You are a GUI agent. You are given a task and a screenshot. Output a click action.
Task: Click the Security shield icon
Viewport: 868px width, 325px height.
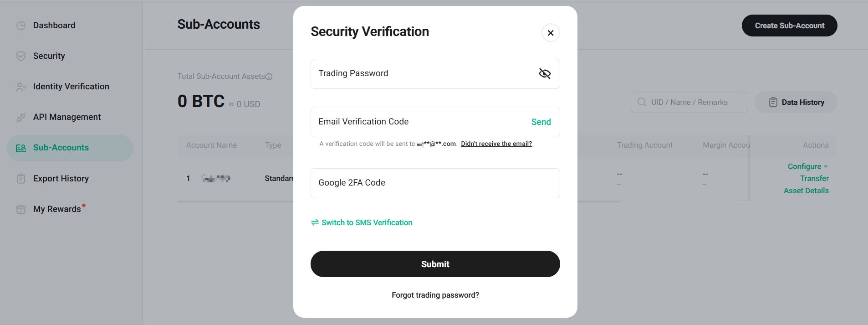coord(21,56)
